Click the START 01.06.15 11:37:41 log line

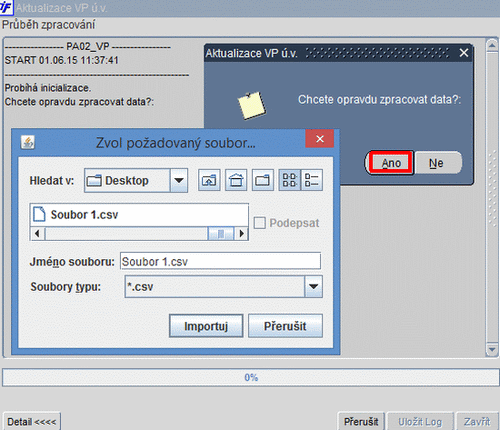pos(61,60)
